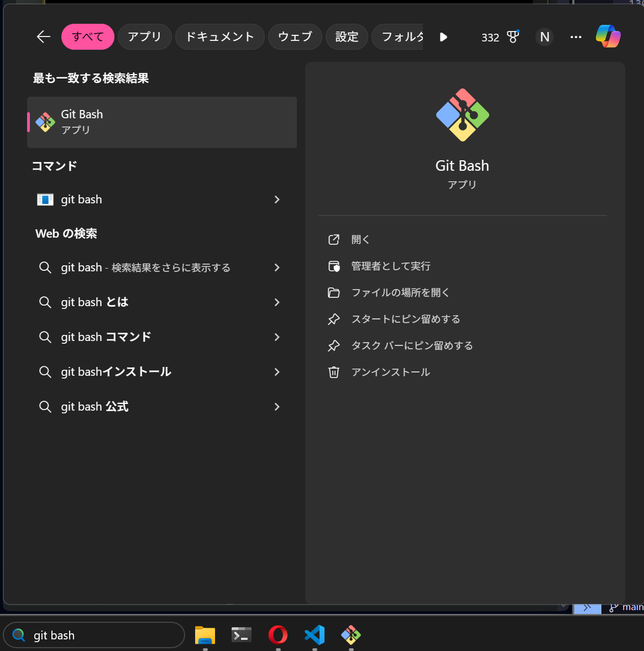This screenshot has height=651, width=644.
Task: Click the 開く (Open) icon for Git Bash
Action: (360, 239)
